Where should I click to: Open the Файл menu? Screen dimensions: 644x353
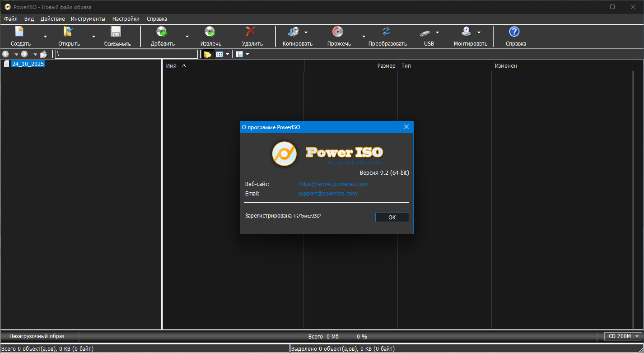point(11,19)
